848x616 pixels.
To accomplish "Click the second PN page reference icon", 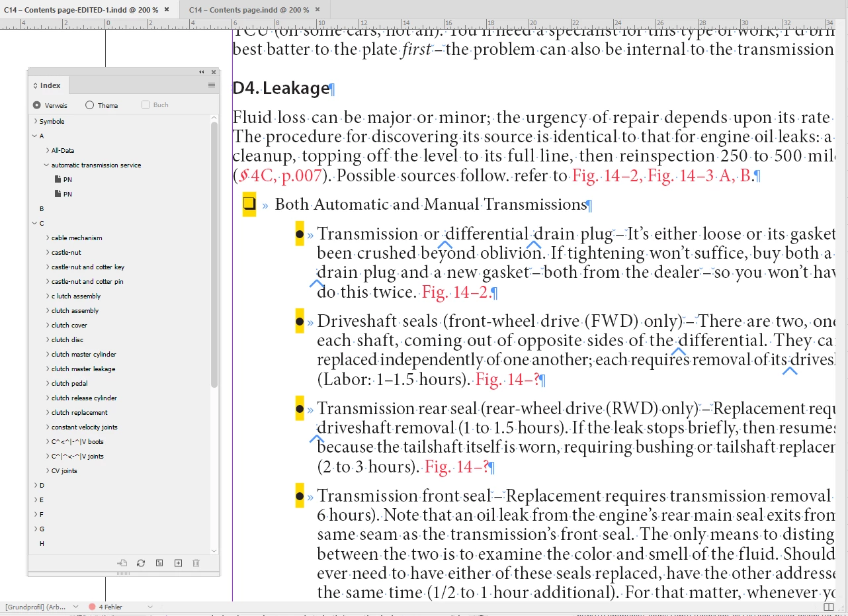I will pyautogui.click(x=58, y=194).
